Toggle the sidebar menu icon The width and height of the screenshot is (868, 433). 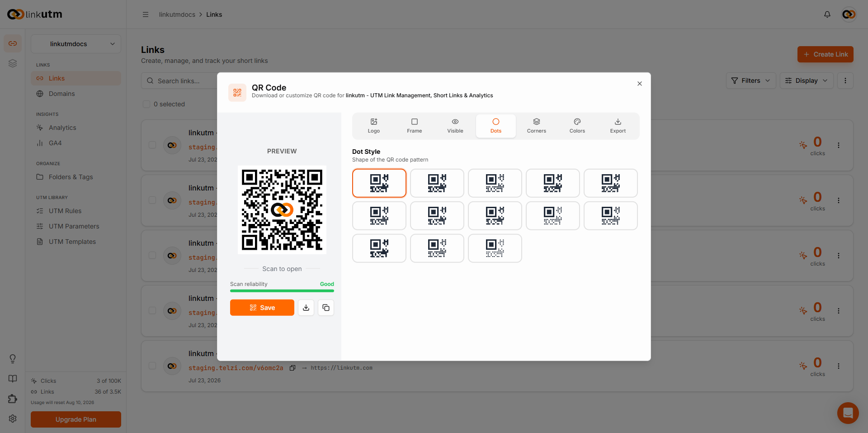click(x=146, y=14)
